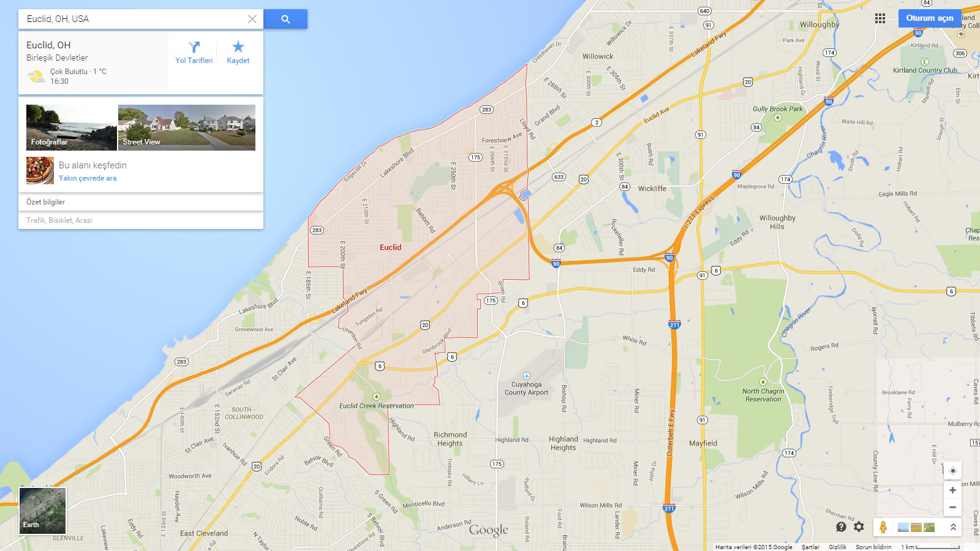Image resolution: width=980 pixels, height=551 pixels.
Task: Zoom in with the plus button
Action: click(x=952, y=490)
